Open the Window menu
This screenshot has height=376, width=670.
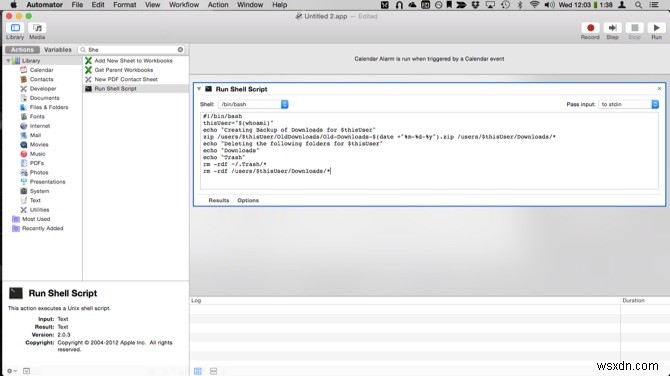[x=250, y=5]
